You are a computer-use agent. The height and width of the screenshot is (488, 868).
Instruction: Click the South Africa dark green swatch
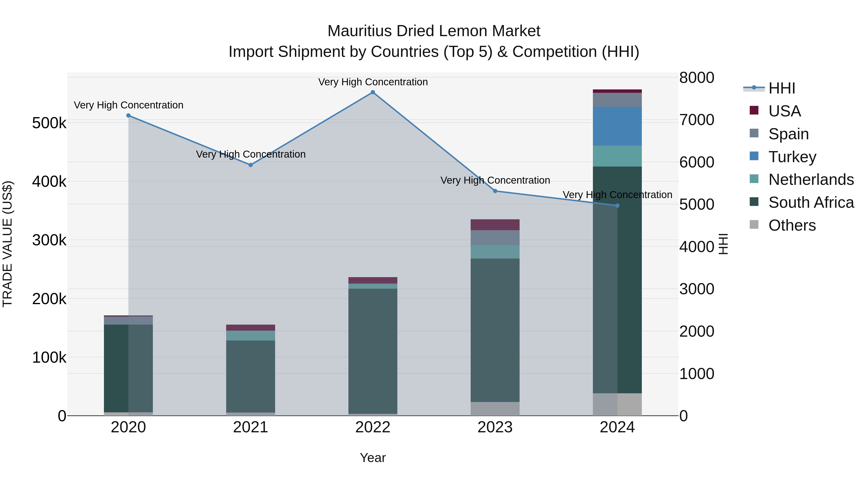(754, 202)
